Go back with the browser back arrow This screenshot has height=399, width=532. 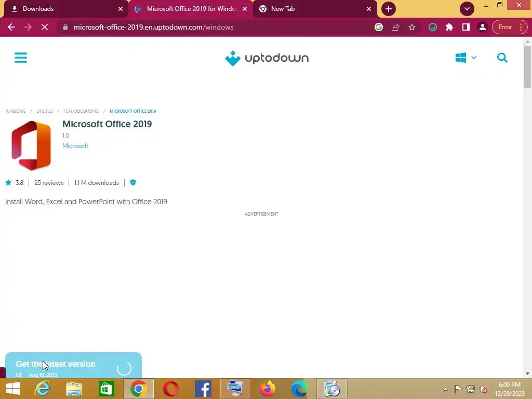coord(11,27)
